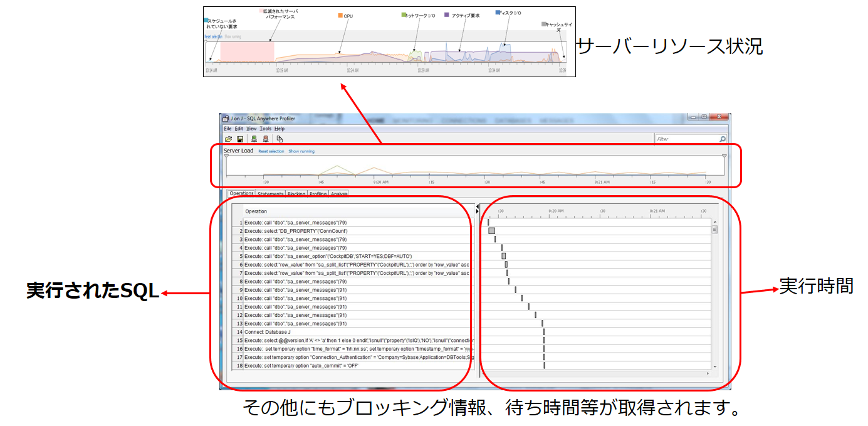Click the Reset selection link
The height and width of the screenshot is (426, 868).
(x=271, y=151)
